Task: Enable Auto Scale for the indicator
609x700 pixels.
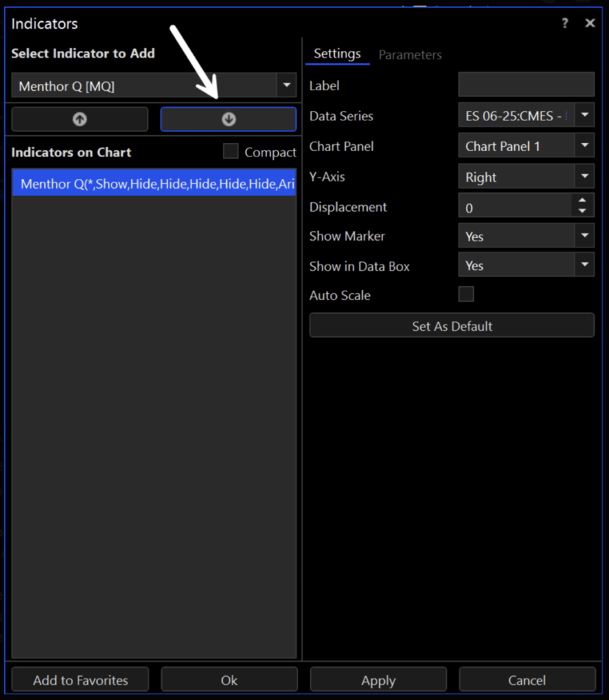Action: tap(465, 294)
